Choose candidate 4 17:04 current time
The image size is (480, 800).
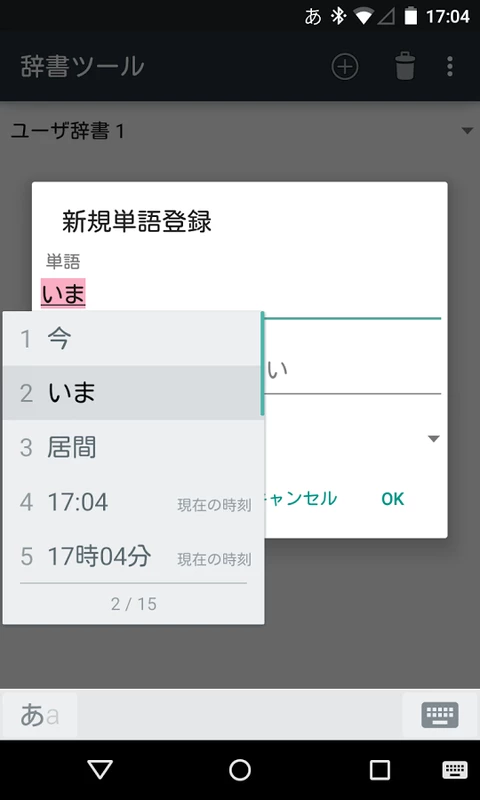coord(133,502)
